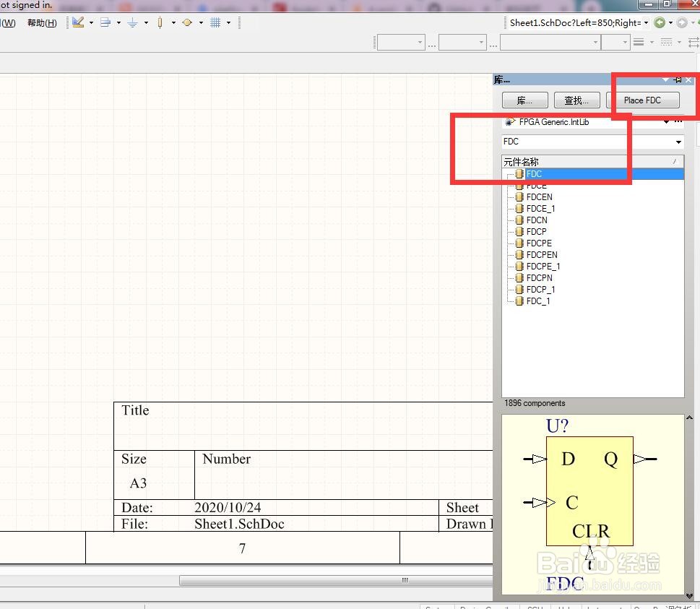Click the preview pane scroll up arrow
The image size is (700, 609).
click(x=689, y=418)
